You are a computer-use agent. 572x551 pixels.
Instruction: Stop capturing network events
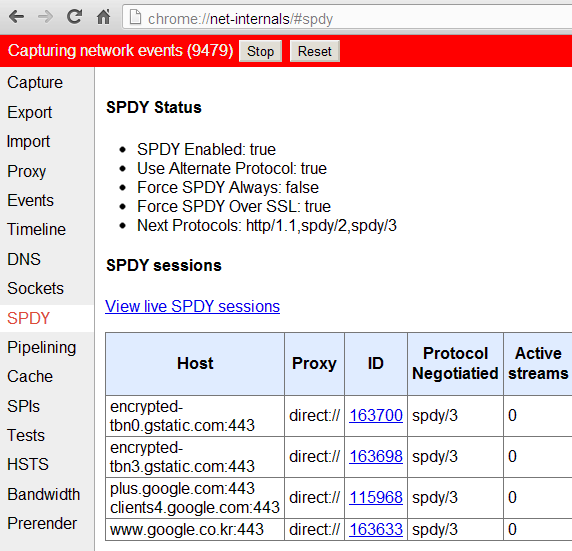point(260,51)
